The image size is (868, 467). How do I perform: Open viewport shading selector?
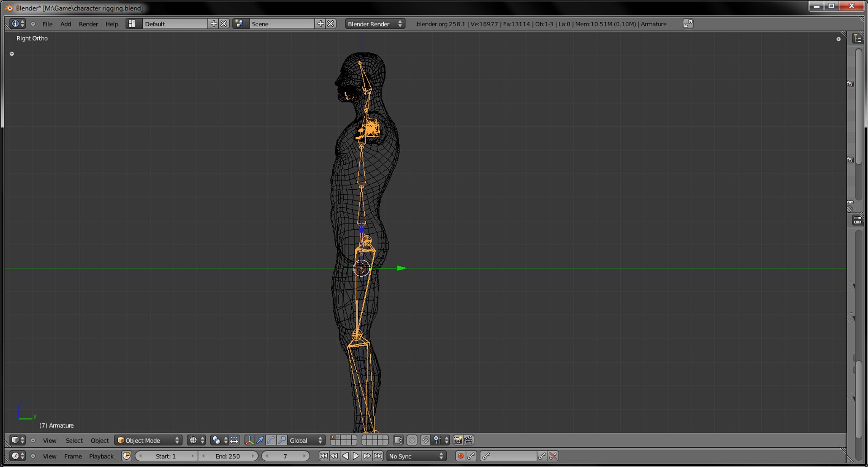(x=197, y=440)
